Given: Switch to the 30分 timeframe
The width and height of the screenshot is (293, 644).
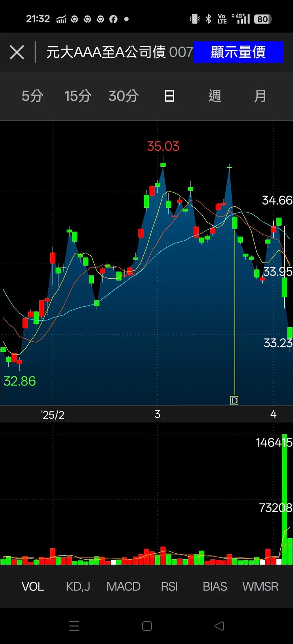Looking at the screenshot, I should (x=124, y=96).
